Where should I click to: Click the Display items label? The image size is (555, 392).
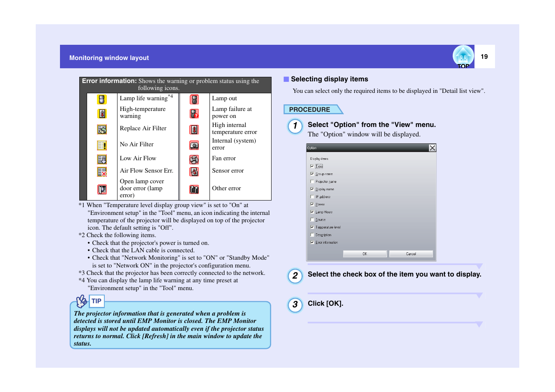319,159
